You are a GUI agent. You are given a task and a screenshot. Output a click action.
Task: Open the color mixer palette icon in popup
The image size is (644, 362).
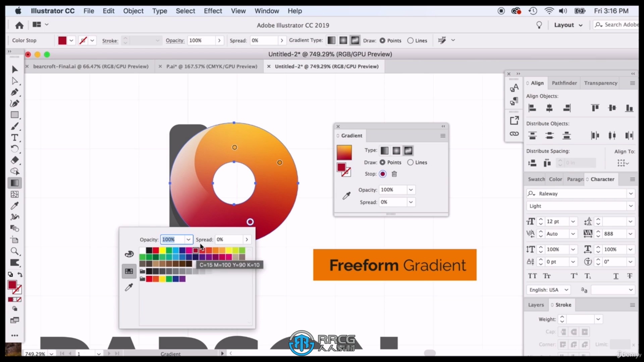click(x=129, y=254)
